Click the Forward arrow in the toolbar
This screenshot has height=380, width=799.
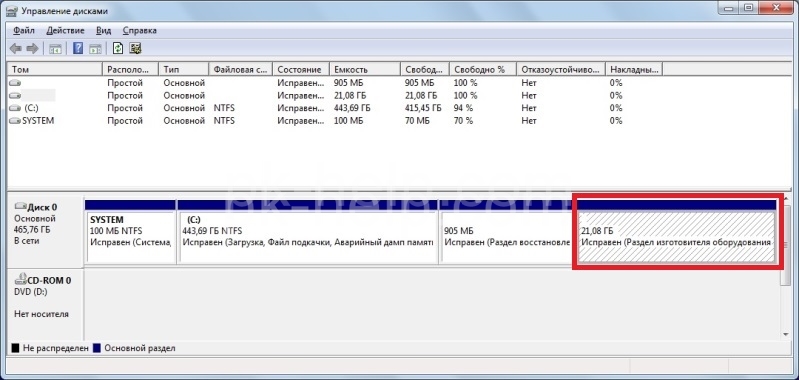point(33,48)
